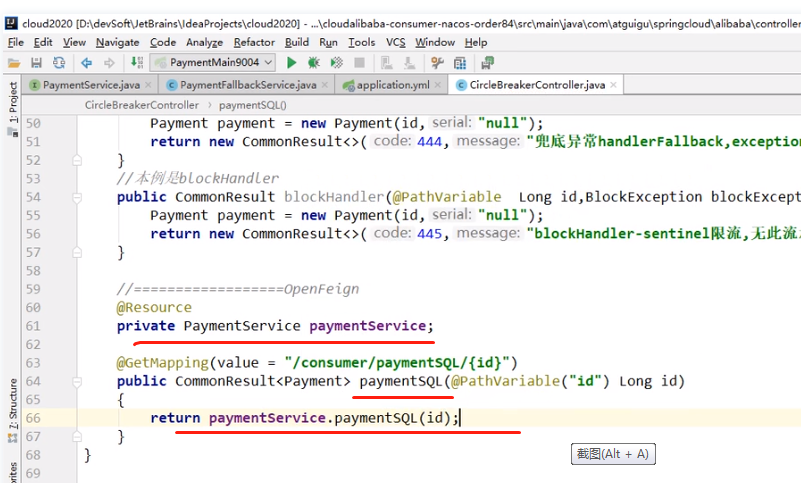
Task: Switch to the PaymentService.java tab
Action: click(x=91, y=85)
